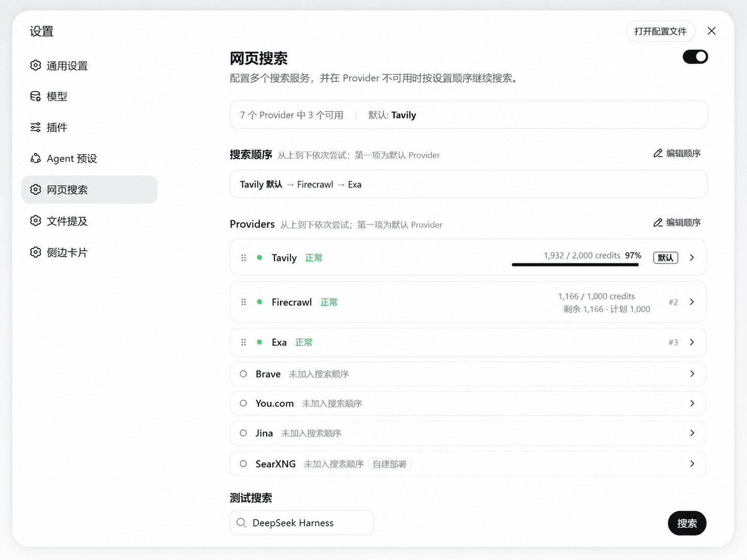Expand the Firecrawl provider row chevron
747x560 pixels.
pyautogui.click(x=692, y=302)
